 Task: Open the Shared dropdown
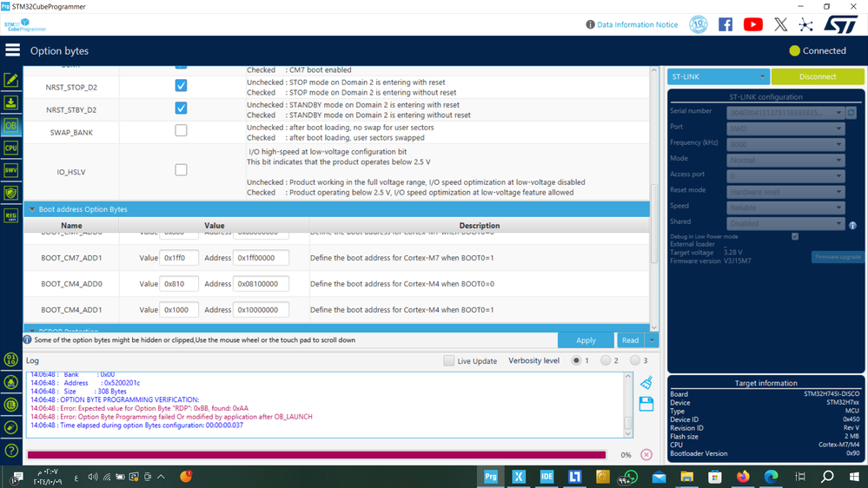(x=785, y=223)
